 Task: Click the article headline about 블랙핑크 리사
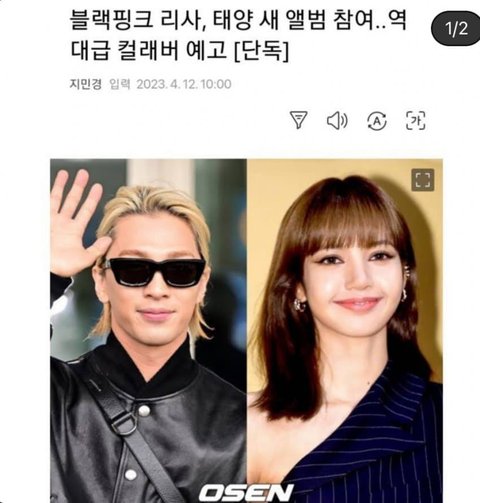point(238,35)
